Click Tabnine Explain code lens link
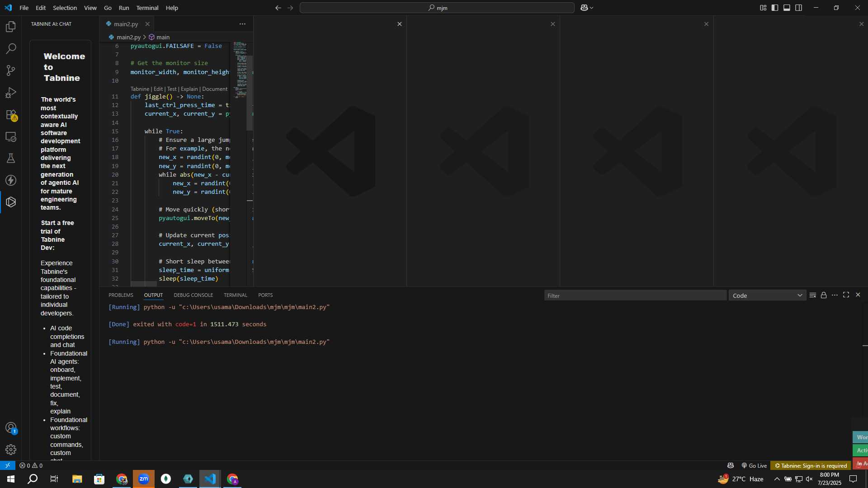Image resolution: width=868 pixels, height=488 pixels. [x=189, y=89]
